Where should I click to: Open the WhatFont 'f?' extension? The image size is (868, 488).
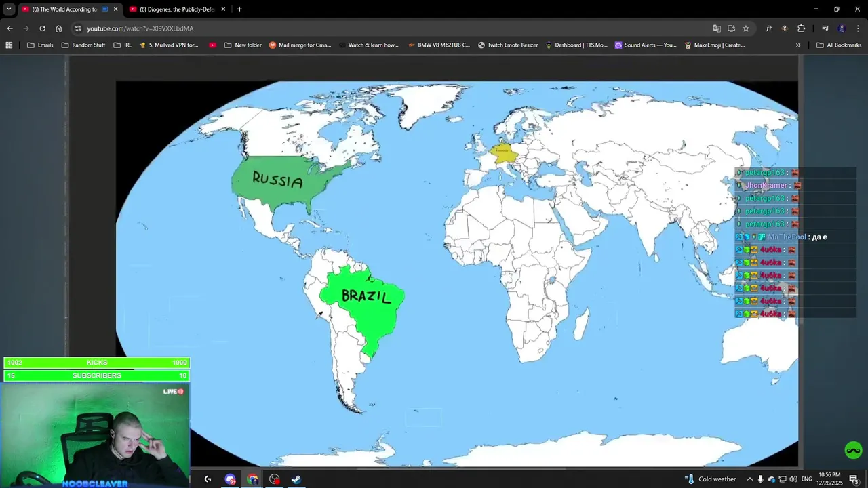tap(768, 28)
